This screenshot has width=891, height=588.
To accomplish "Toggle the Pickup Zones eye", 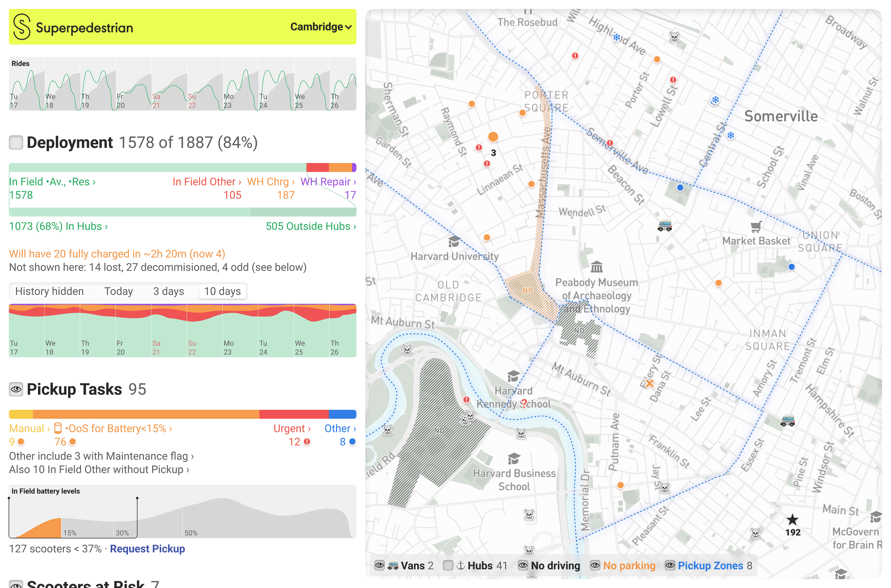I will (x=670, y=565).
